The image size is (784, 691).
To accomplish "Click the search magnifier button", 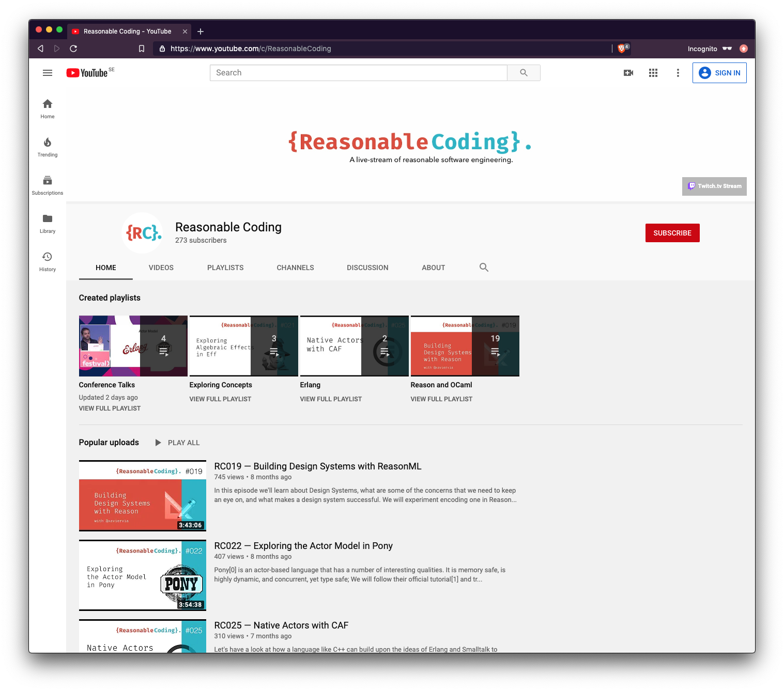I will (x=524, y=72).
